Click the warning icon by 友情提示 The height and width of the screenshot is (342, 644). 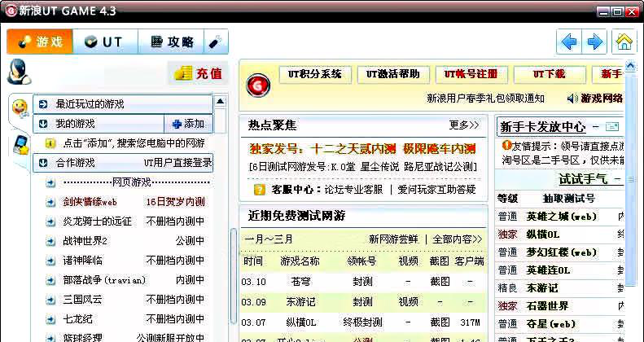point(506,145)
